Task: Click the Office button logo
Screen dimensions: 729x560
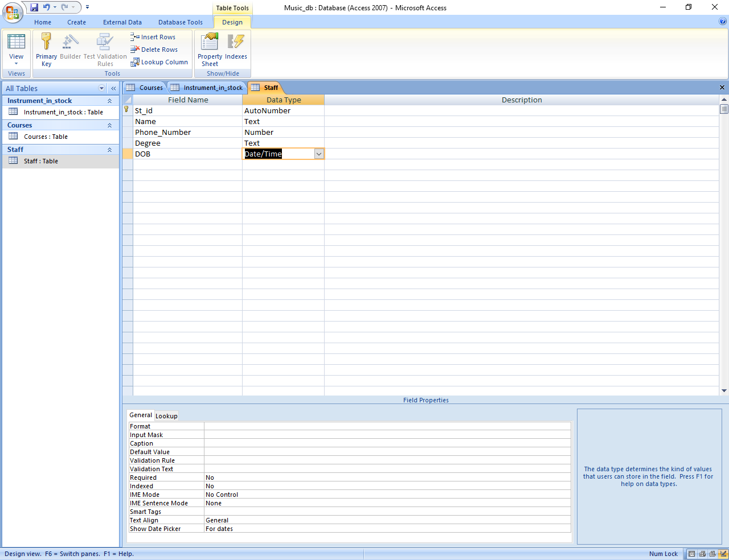Action: [12, 12]
